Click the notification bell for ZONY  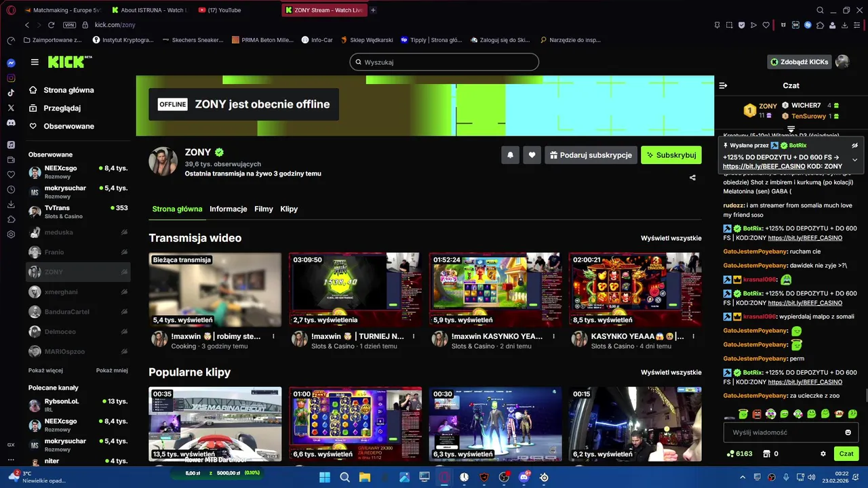(511, 155)
